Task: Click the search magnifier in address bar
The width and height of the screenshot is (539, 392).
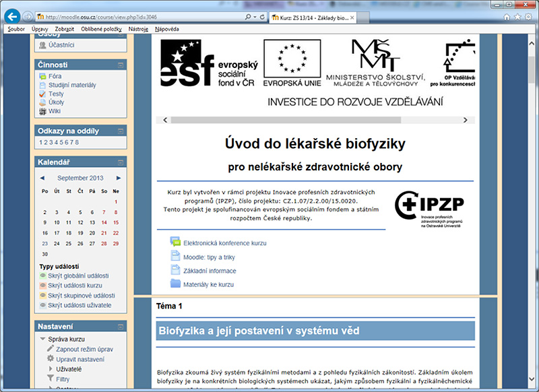Action: [x=248, y=16]
